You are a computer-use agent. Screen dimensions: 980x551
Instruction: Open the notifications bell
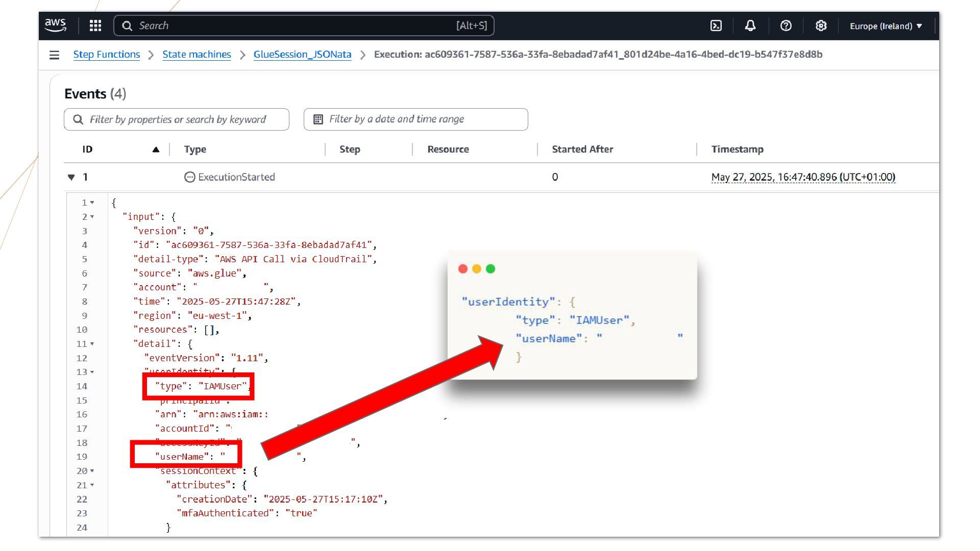(x=750, y=26)
